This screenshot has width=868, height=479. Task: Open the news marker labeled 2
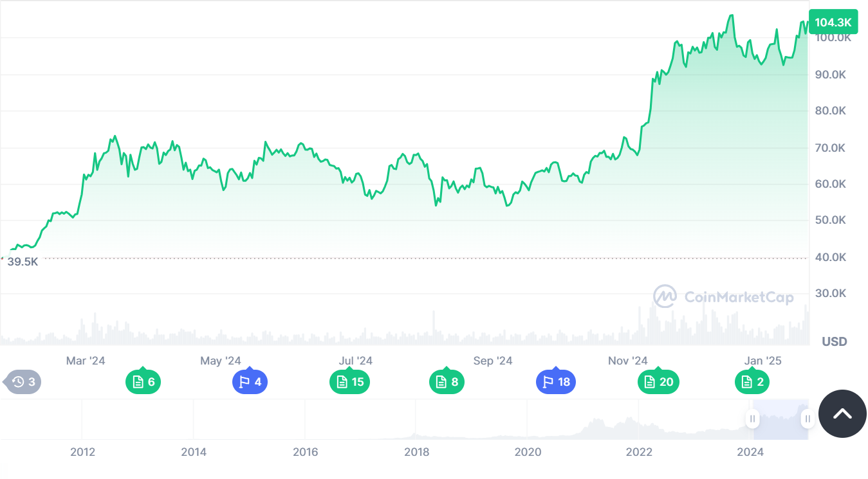click(x=752, y=382)
